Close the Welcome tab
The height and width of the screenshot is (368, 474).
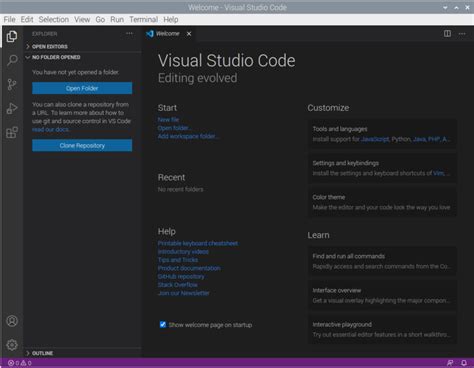(189, 34)
